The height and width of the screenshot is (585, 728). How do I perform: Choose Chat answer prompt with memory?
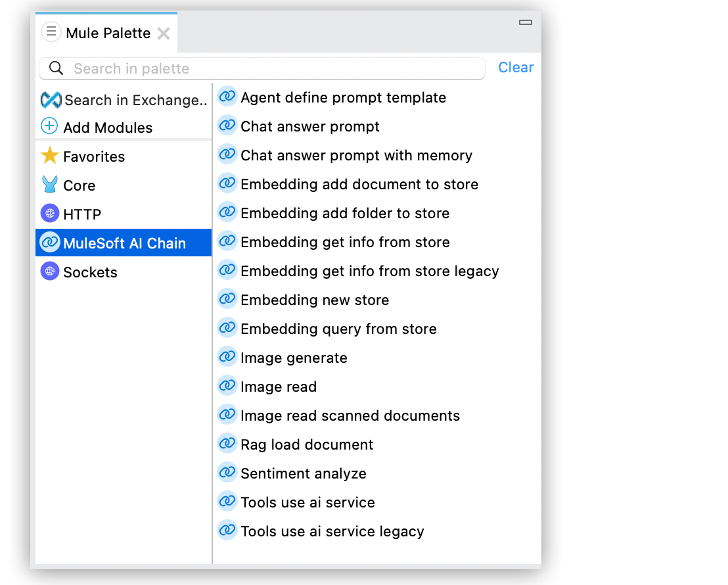[x=356, y=154]
